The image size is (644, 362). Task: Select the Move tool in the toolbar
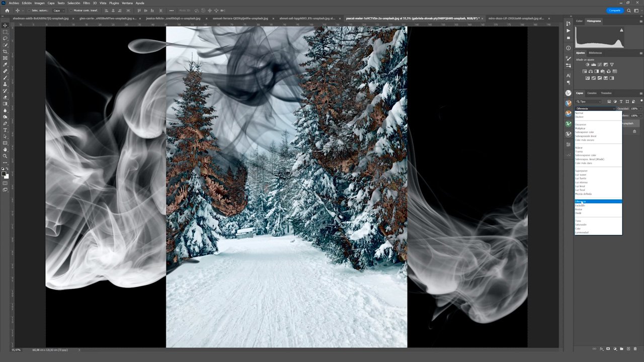pyautogui.click(x=5, y=24)
